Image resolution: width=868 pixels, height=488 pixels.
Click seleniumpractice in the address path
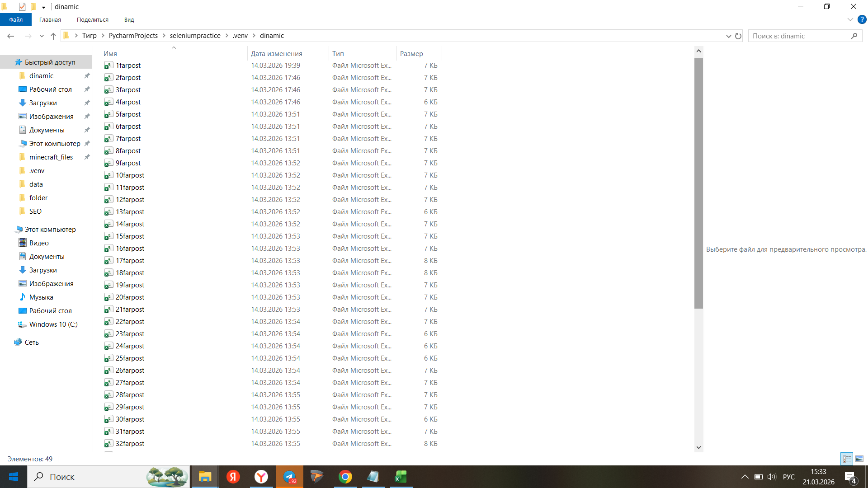click(x=195, y=36)
